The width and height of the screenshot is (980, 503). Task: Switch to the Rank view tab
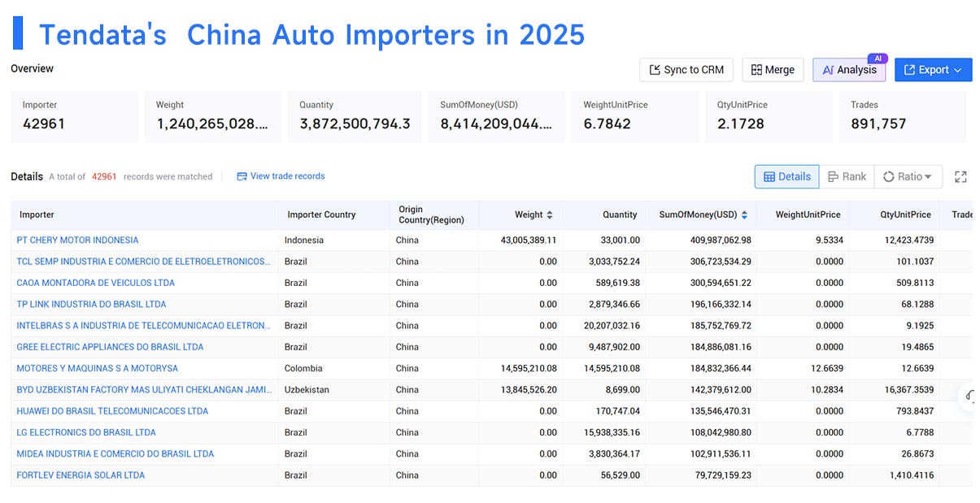click(x=847, y=176)
